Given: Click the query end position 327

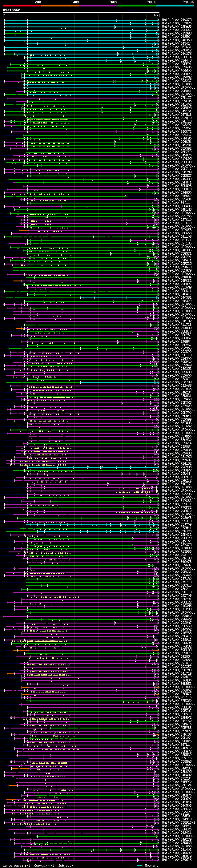Looking at the screenshot, I should (x=155, y=15).
